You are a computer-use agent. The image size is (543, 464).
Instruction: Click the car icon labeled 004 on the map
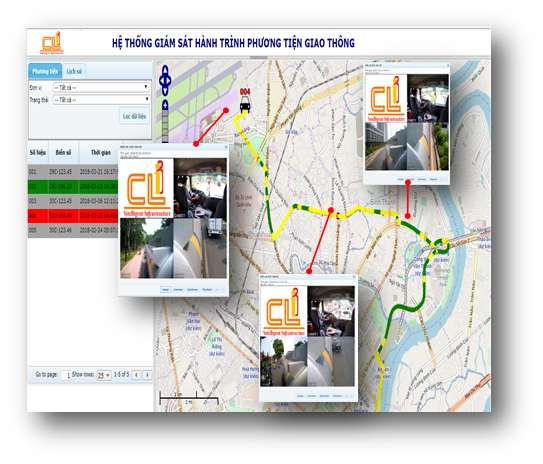pyautogui.click(x=245, y=104)
